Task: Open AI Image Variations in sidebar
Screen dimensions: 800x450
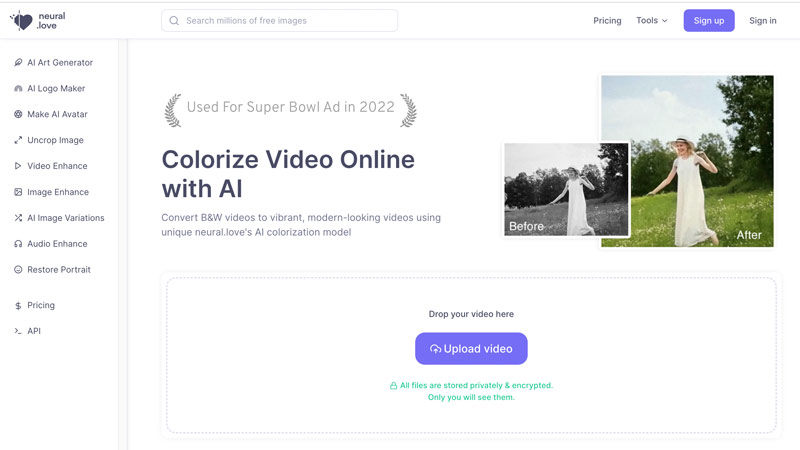Action: click(65, 218)
